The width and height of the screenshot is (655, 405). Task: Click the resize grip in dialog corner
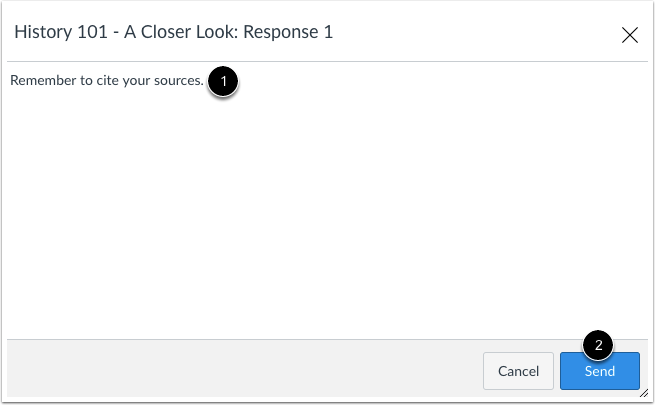[644, 393]
